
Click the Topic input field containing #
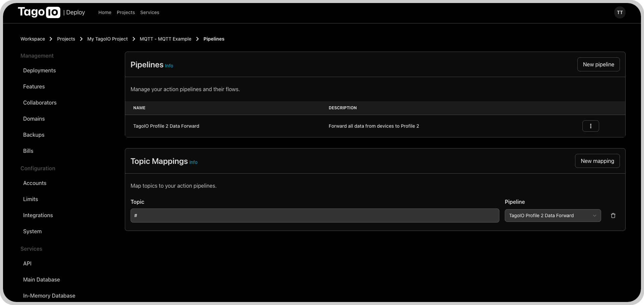(x=315, y=216)
